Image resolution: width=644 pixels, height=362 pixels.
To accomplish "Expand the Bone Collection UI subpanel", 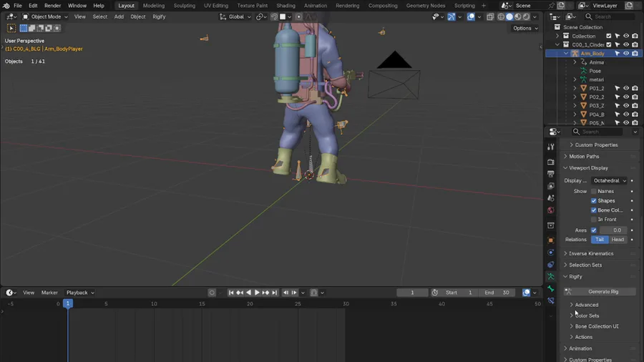I will [596, 326].
